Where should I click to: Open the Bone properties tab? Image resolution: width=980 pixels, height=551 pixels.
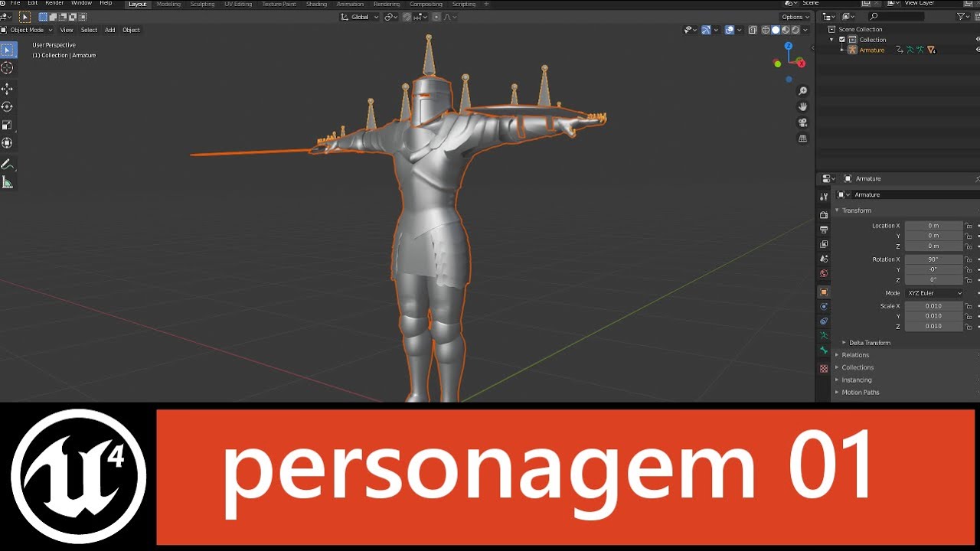(x=824, y=350)
